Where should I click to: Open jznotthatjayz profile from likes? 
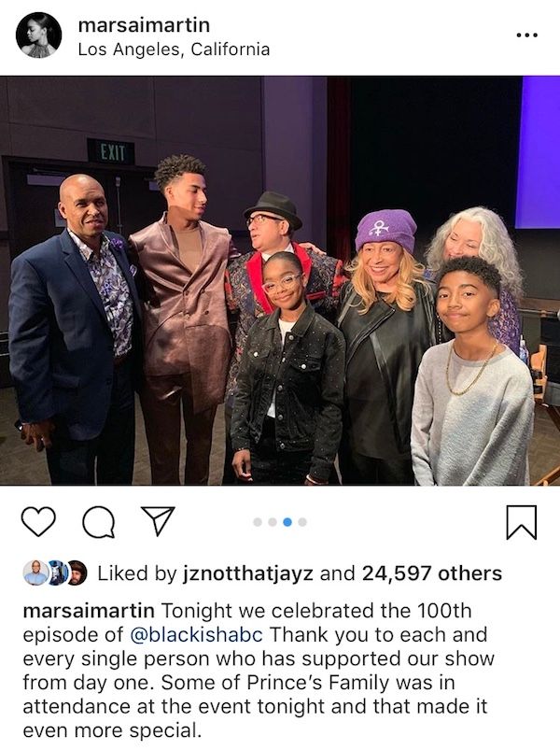(248, 573)
